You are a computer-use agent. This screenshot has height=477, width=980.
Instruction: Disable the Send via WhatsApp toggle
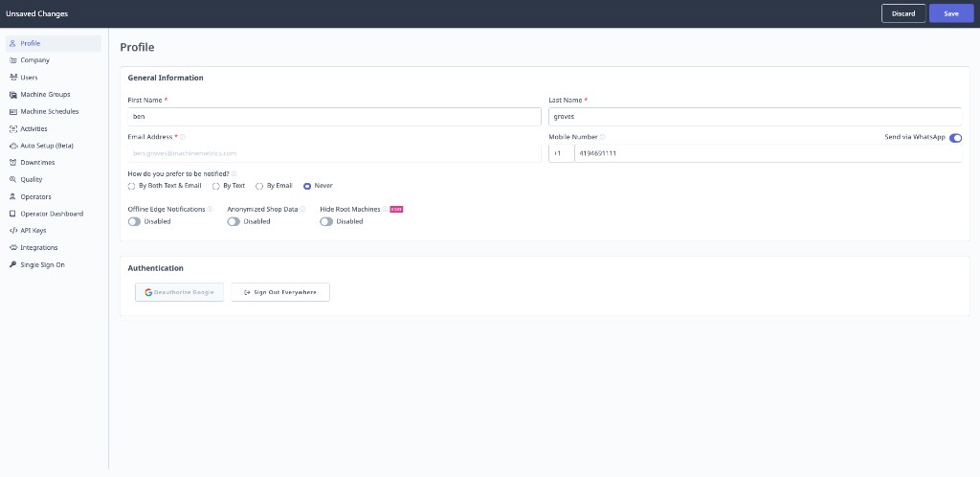point(955,138)
